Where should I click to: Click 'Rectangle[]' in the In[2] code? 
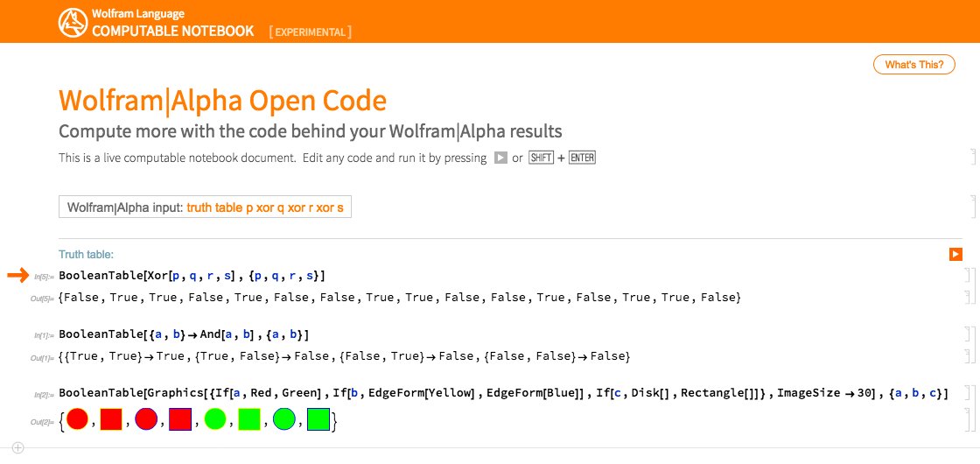click(x=717, y=394)
